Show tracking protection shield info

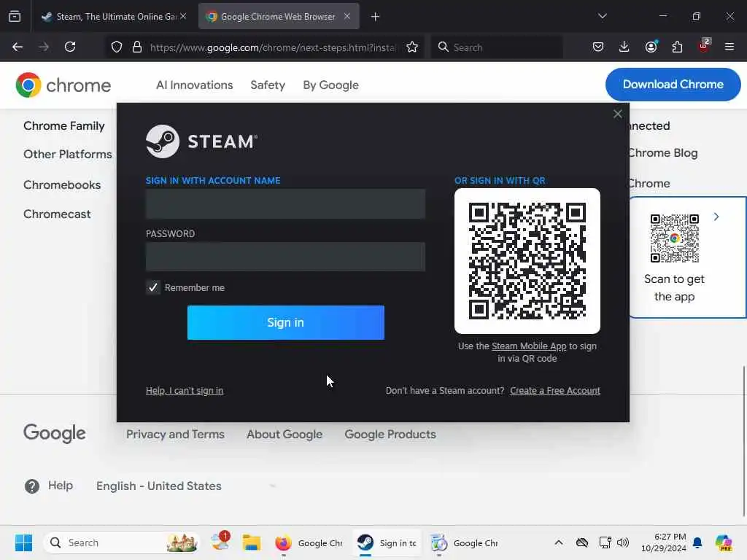117,47
